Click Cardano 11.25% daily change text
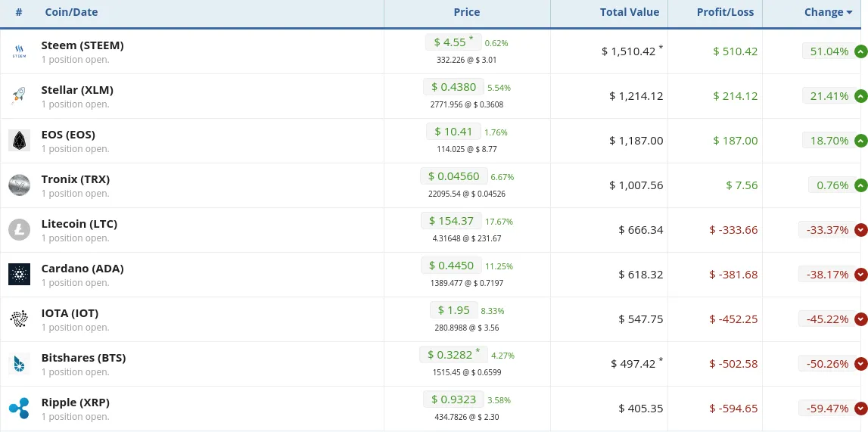Viewport: 868px width, 432px height. tap(499, 266)
